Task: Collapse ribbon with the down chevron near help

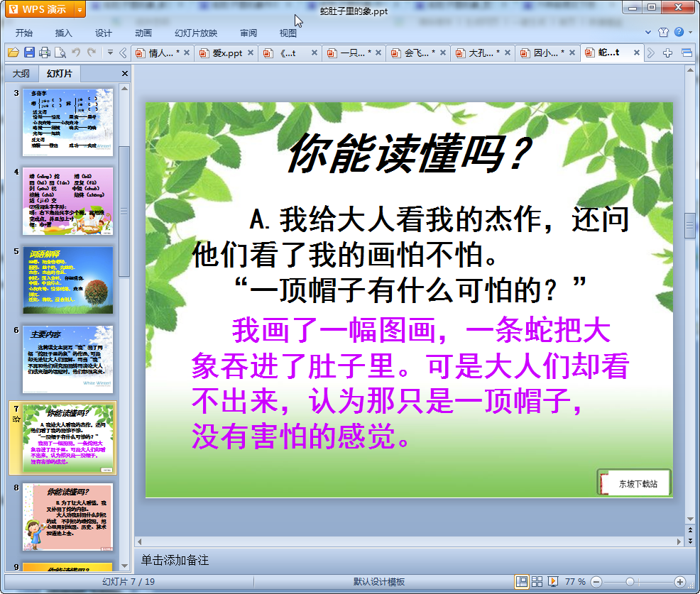Action: point(648,32)
